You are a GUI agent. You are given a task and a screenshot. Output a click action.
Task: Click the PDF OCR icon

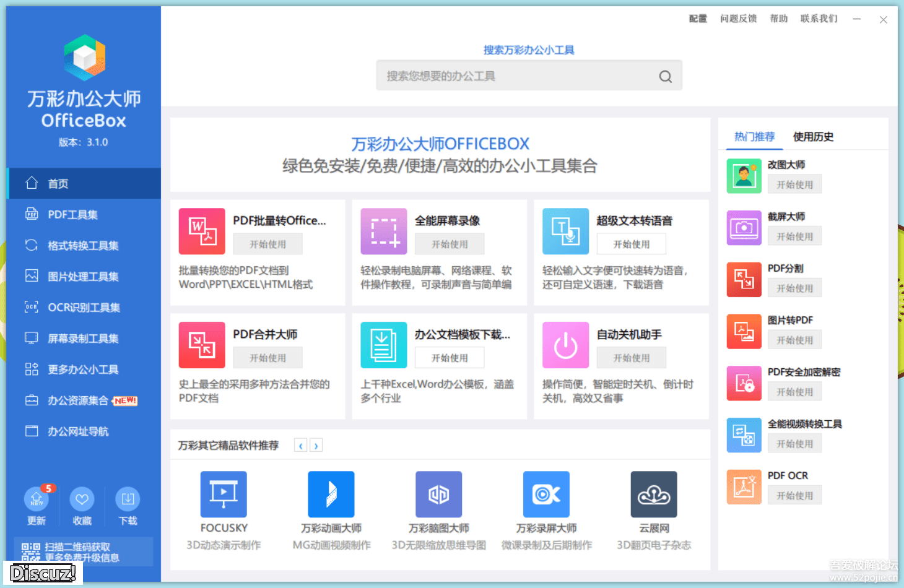[744, 487]
